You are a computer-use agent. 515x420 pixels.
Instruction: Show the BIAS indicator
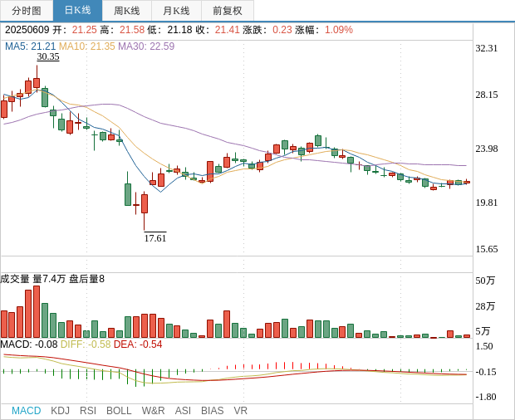[212, 411]
